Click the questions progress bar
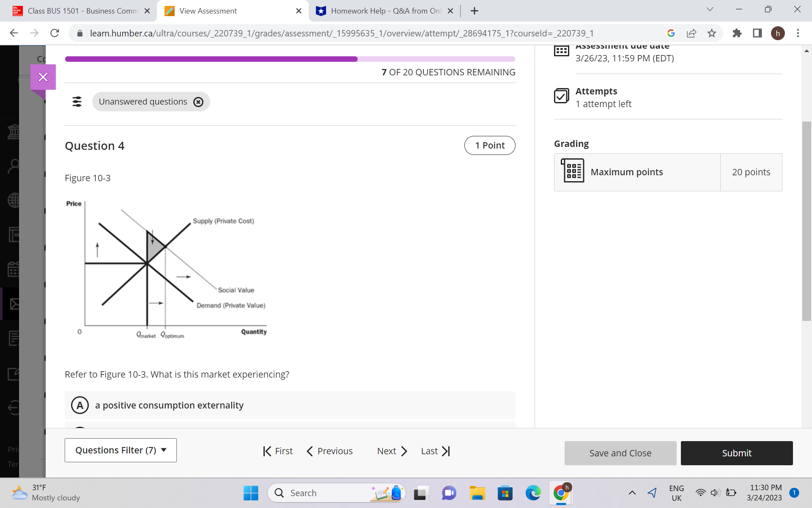 [290, 59]
